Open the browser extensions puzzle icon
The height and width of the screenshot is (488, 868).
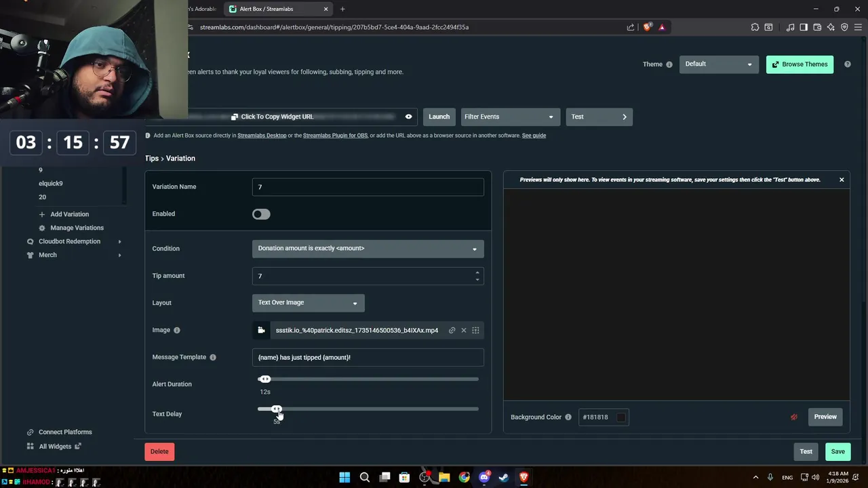[x=755, y=27]
